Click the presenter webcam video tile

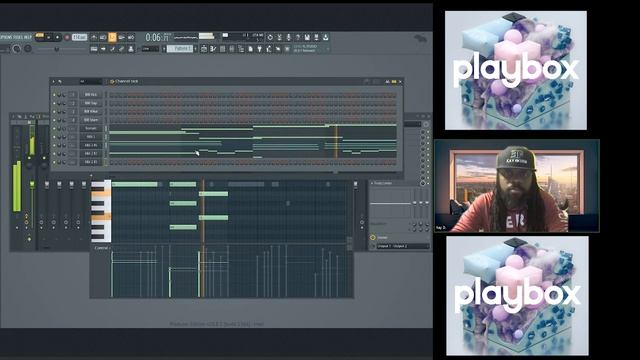point(517,186)
